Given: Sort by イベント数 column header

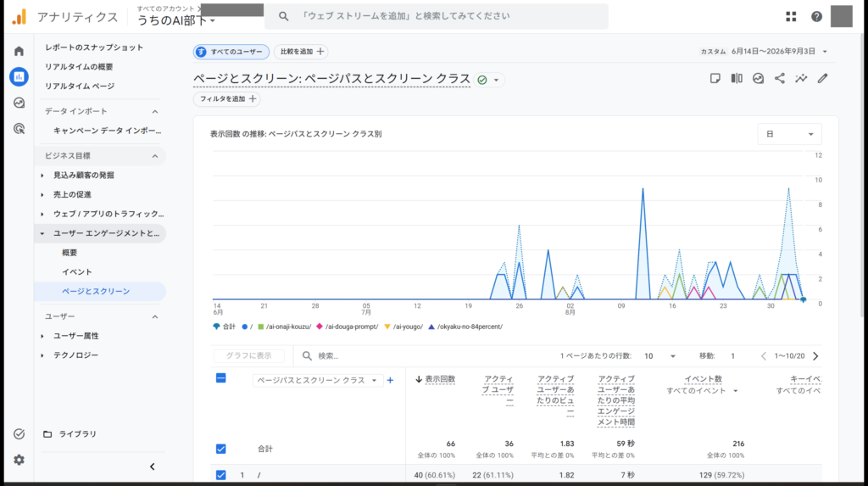Looking at the screenshot, I should 703,379.
